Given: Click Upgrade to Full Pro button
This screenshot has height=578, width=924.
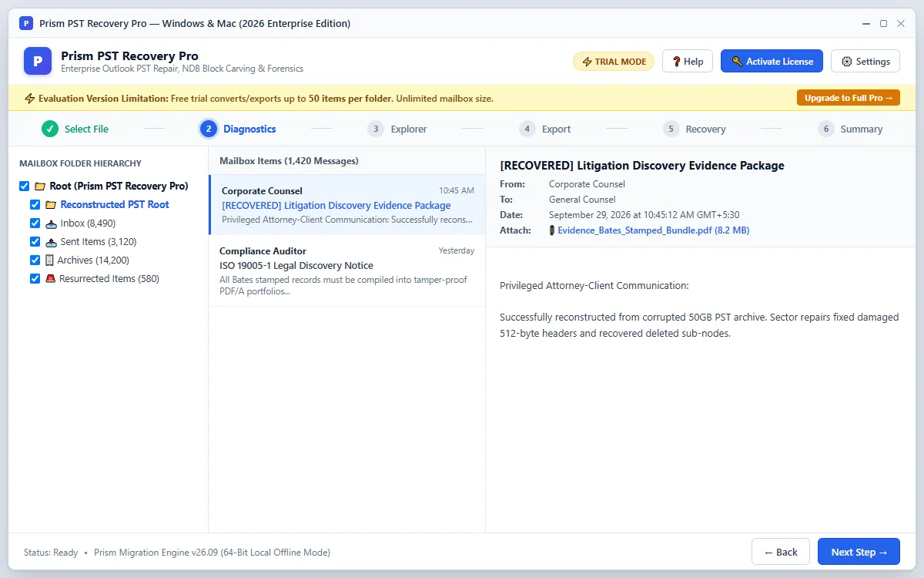Looking at the screenshot, I should 848,98.
